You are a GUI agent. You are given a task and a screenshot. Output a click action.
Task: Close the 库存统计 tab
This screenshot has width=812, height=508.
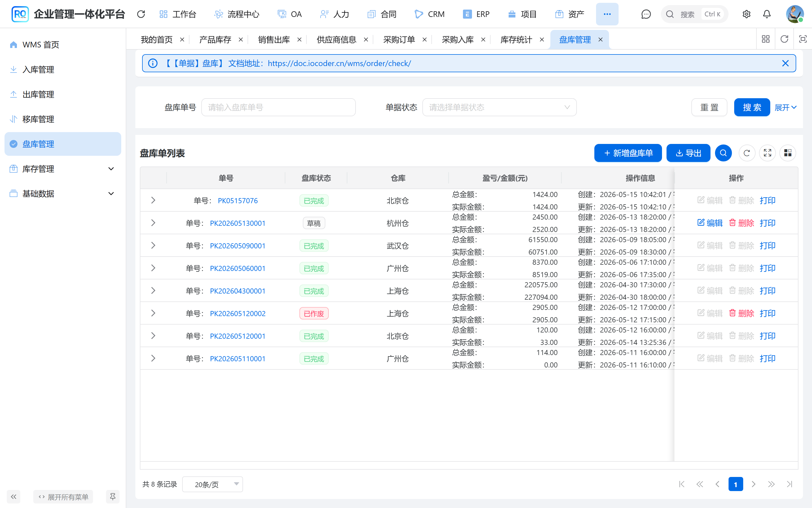coord(542,40)
